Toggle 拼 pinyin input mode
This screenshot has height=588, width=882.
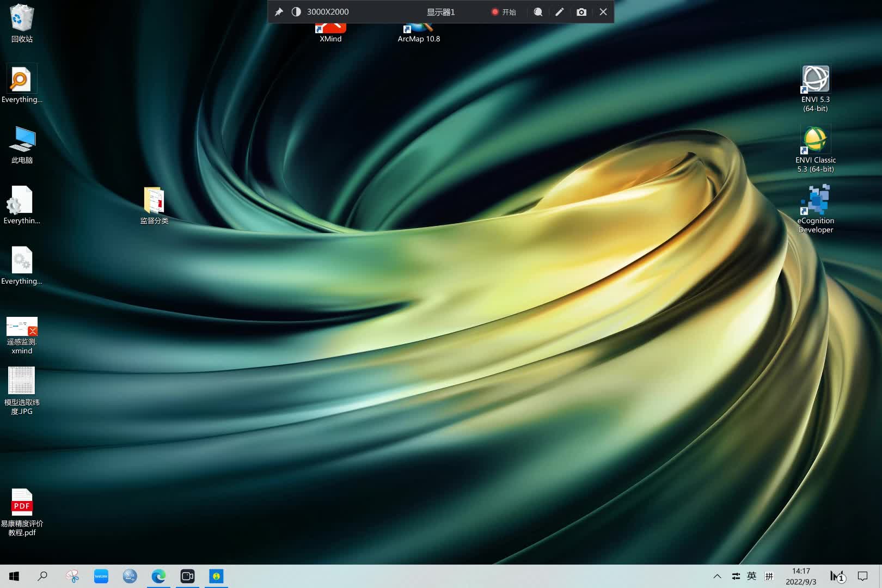click(x=769, y=576)
